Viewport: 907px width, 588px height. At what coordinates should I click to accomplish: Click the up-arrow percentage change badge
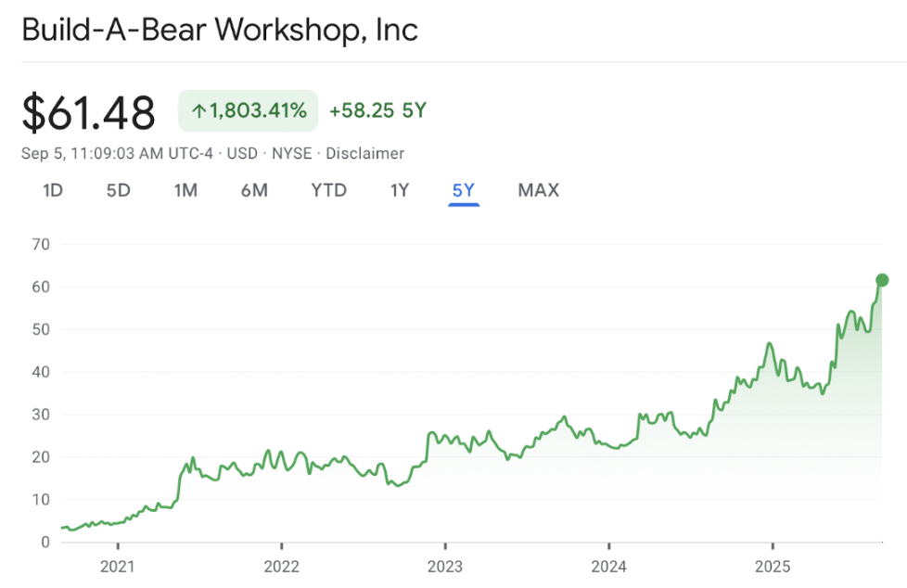[x=249, y=110]
